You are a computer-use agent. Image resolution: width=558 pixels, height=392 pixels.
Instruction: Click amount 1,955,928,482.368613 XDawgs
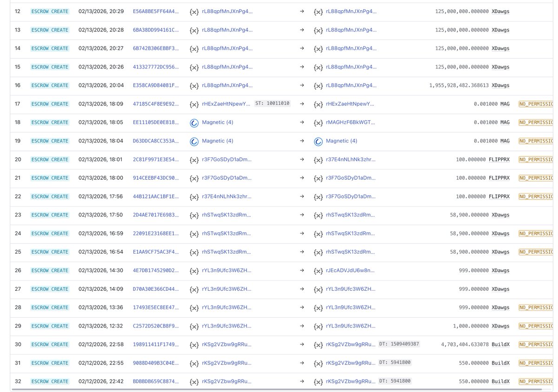click(470, 85)
